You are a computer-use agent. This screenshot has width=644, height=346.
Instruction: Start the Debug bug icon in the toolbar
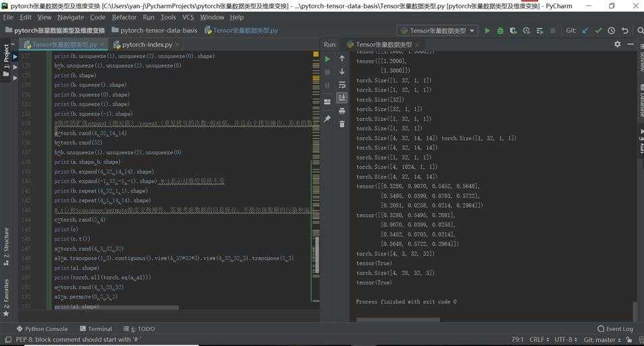click(500, 30)
